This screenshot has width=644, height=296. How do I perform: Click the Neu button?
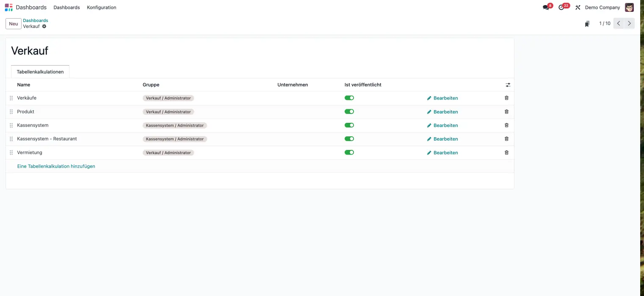pos(14,24)
